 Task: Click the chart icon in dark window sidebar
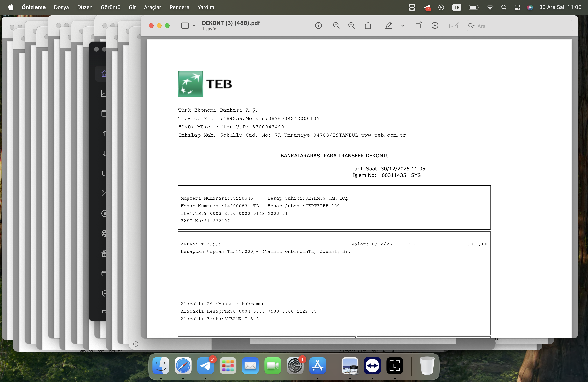click(x=104, y=94)
